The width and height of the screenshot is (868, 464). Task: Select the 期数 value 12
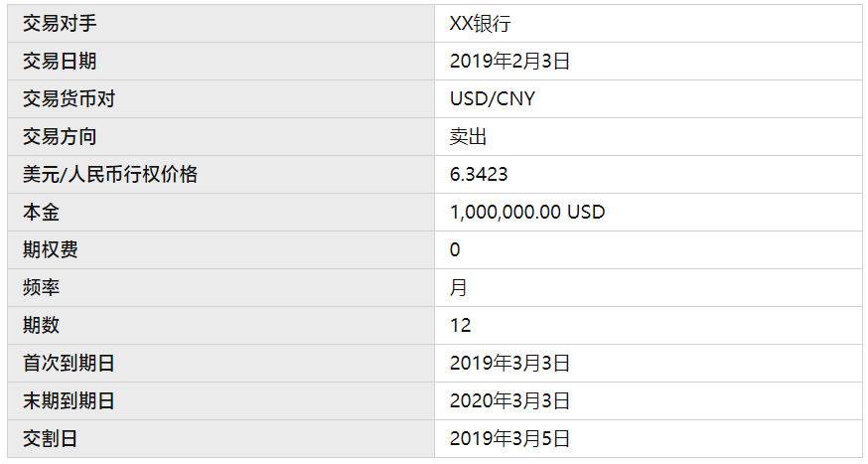tap(460, 326)
